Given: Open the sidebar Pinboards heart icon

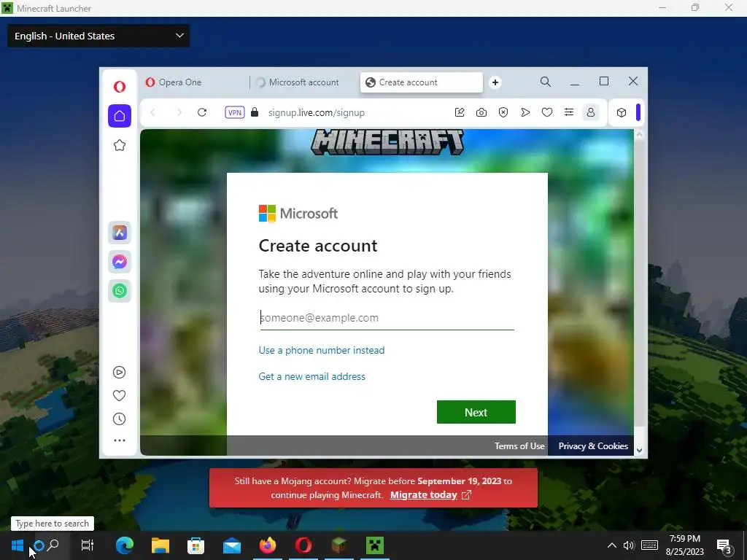Looking at the screenshot, I should point(119,395).
